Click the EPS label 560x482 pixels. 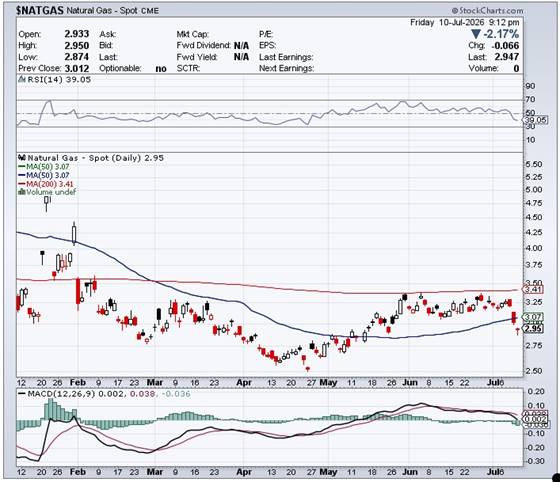[x=267, y=46]
